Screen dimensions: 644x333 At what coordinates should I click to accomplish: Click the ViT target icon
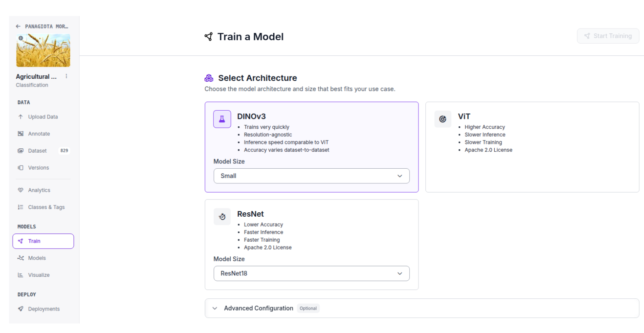[443, 119]
